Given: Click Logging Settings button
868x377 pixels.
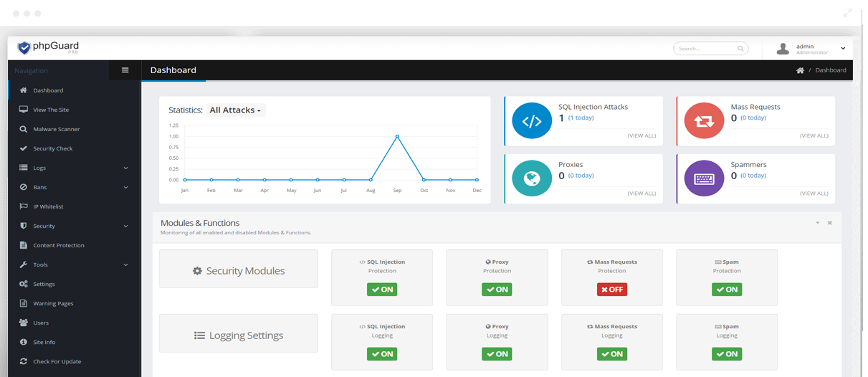Looking at the screenshot, I should tap(239, 333).
